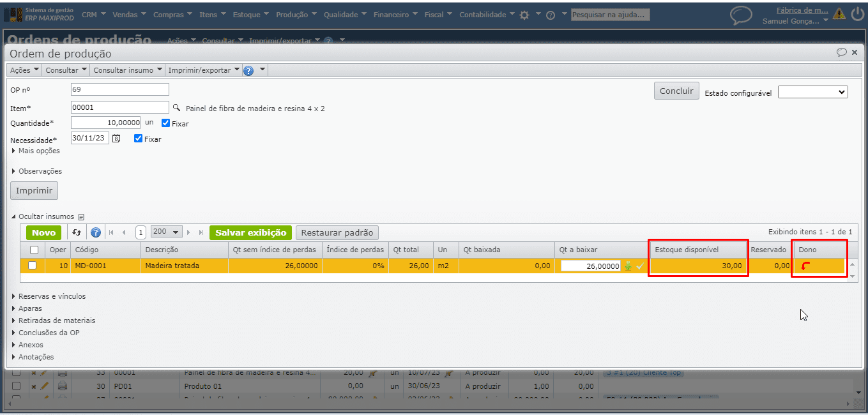The height and width of the screenshot is (415, 868).
Task: Click the ERP MAXIPROD logo
Action: [x=39, y=14]
